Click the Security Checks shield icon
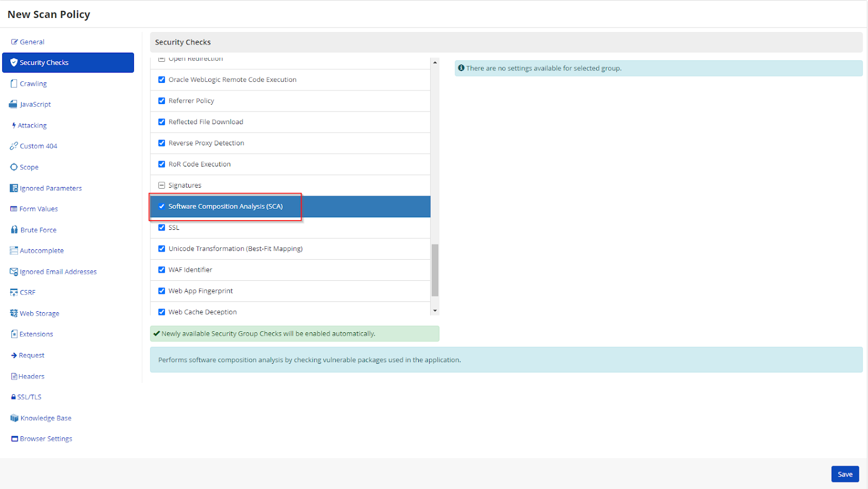868x489 pixels. click(14, 62)
